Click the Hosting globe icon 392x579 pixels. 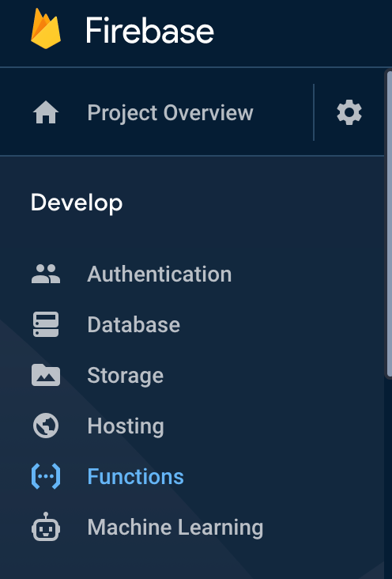[46, 426]
